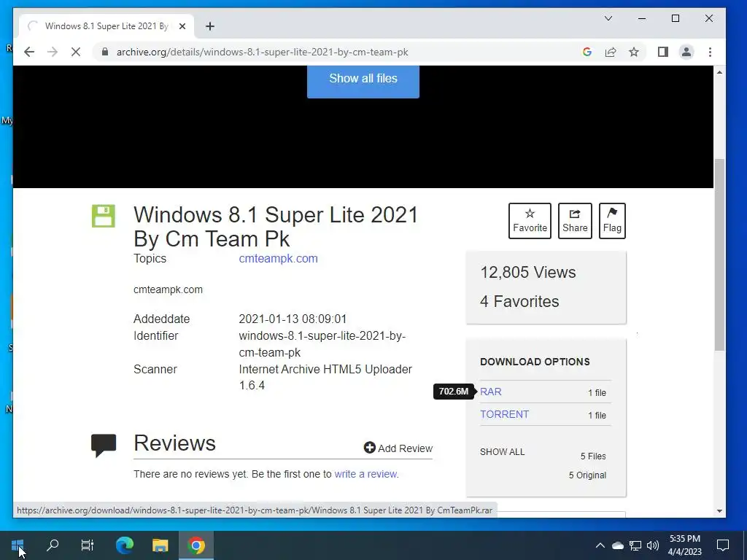Launch Microsoft Edge from taskbar

tap(125, 545)
